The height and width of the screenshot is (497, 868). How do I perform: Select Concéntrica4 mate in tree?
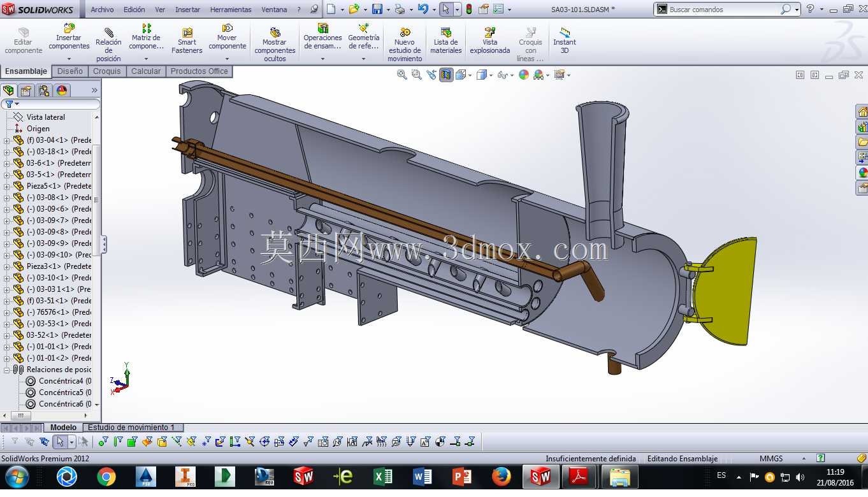tap(59, 381)
